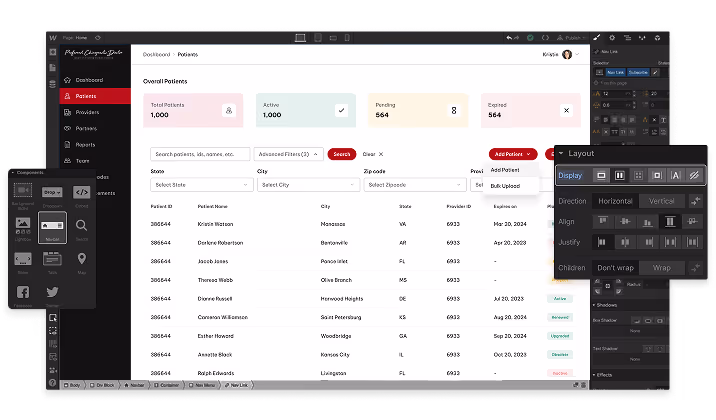Click the undo arrow in top bar
716x420 pixels.
pyautogui.click(x=509, y=38)
